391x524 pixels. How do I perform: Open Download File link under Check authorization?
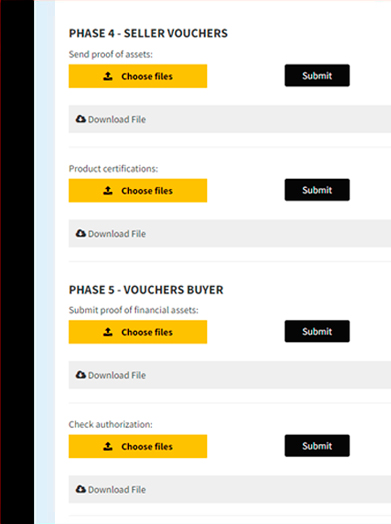tap(117, 489)
